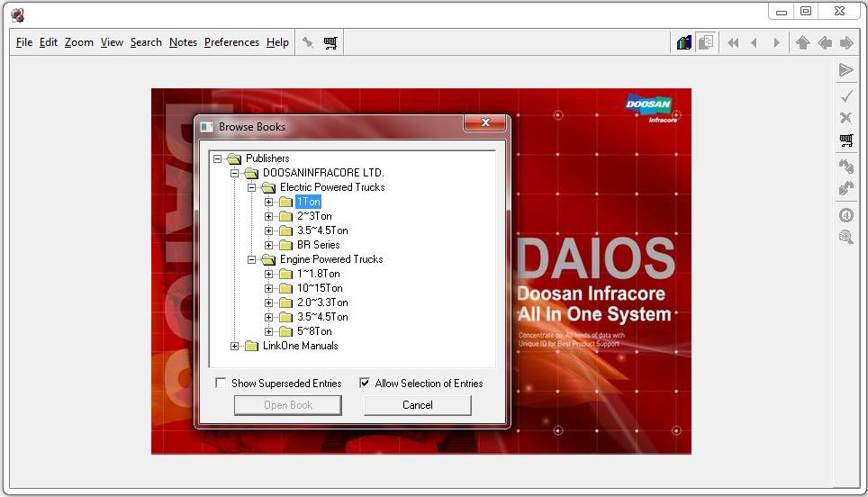Open the File menu
This screenshot has height=497, width=868.
point(24,42)
